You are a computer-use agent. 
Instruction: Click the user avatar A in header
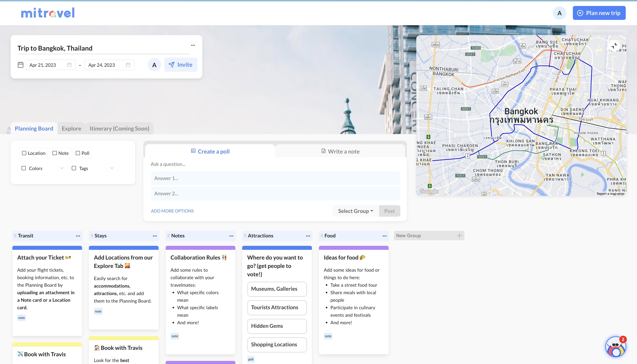[x=559, y=13]
